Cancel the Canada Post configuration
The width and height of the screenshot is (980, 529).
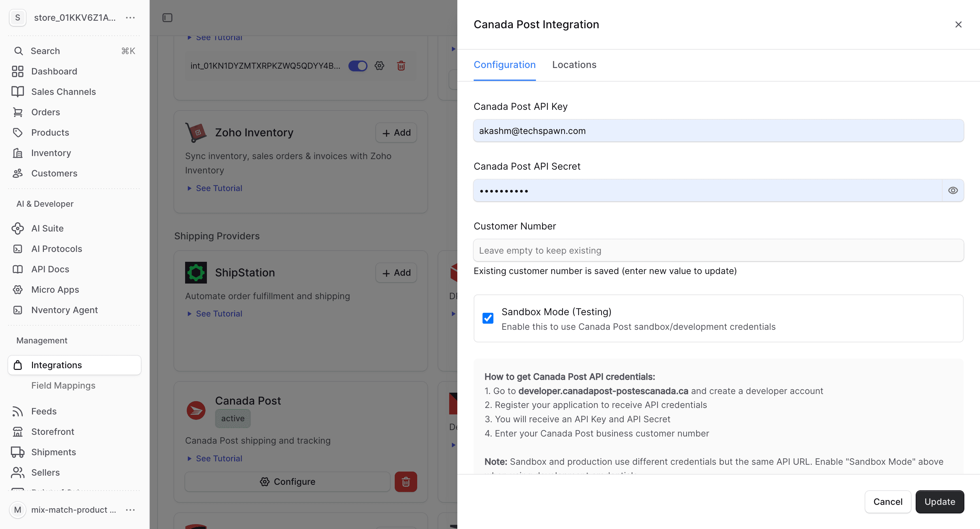pos(887,502)
